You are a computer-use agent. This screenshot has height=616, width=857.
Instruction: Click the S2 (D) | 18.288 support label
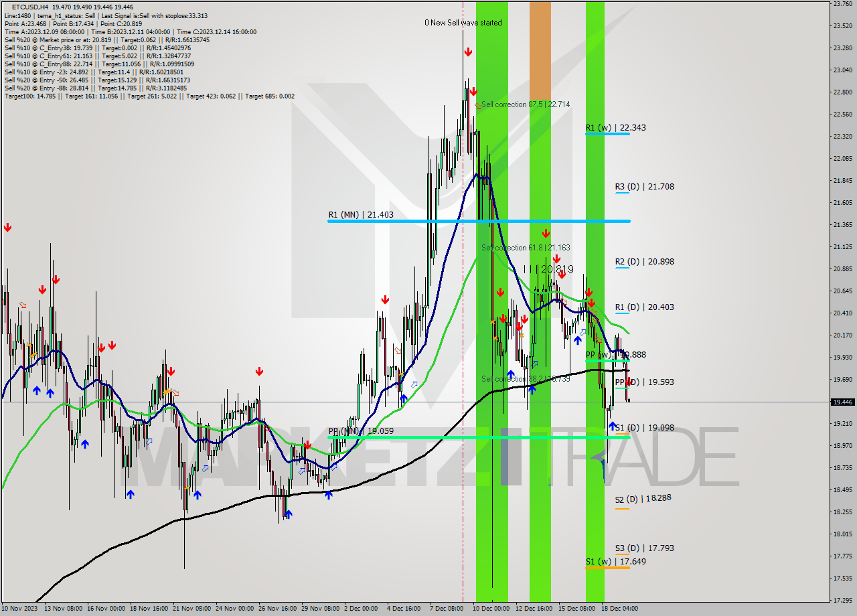pyautogui.click(x=644, y=498)
